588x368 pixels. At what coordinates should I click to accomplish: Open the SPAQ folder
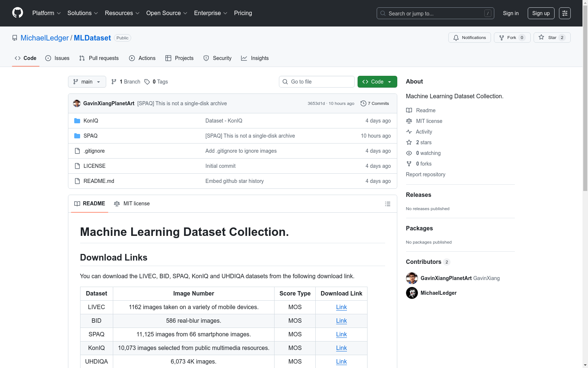[90, 136]
